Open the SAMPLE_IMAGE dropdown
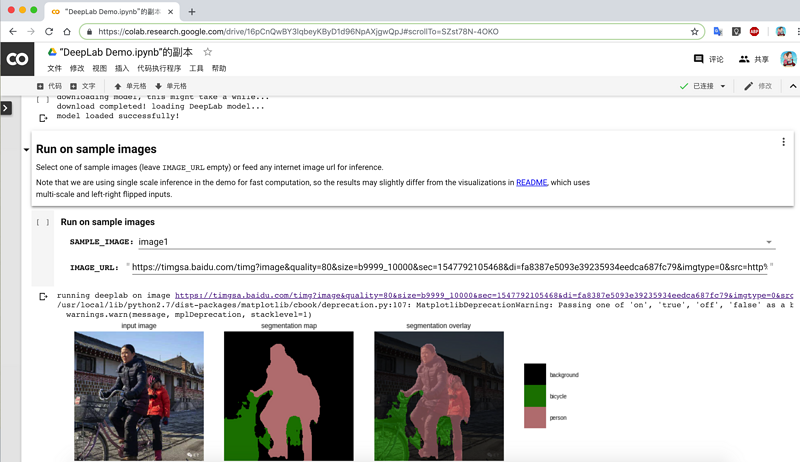Screen dimensions: 800x462 coord(457,242)
